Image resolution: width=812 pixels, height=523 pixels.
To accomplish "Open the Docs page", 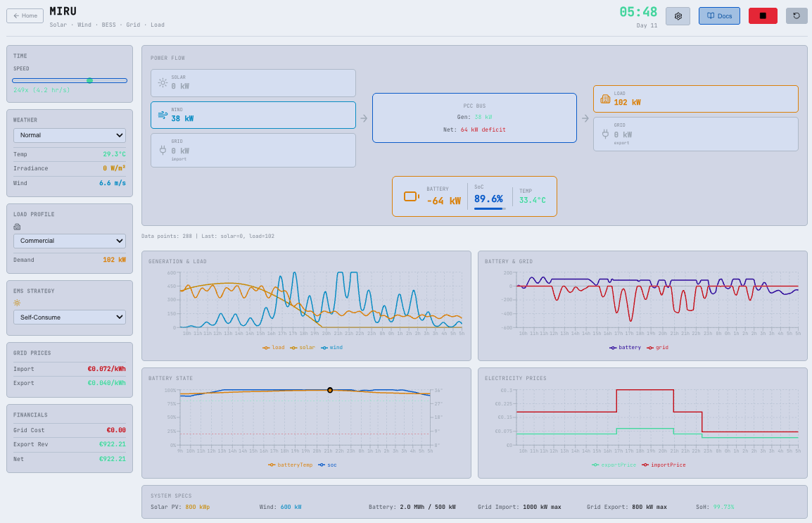I will click(x=719, y=16).
